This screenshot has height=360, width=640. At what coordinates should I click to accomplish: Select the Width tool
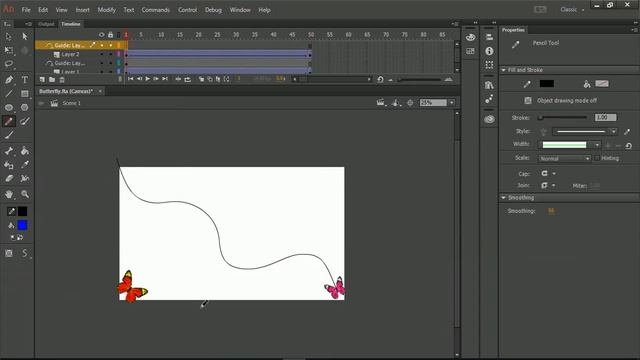(24, 178)
